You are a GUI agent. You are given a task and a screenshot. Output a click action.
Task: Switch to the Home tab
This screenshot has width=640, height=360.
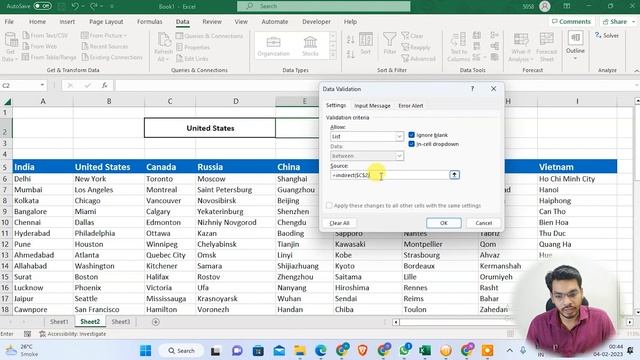point(37,22)
